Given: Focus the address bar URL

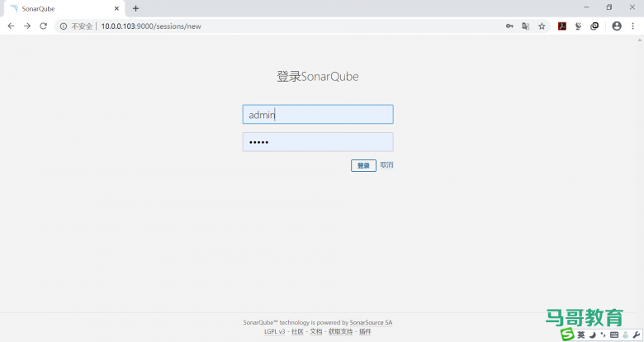Looking at the screenshot, I should click(151, 26).
